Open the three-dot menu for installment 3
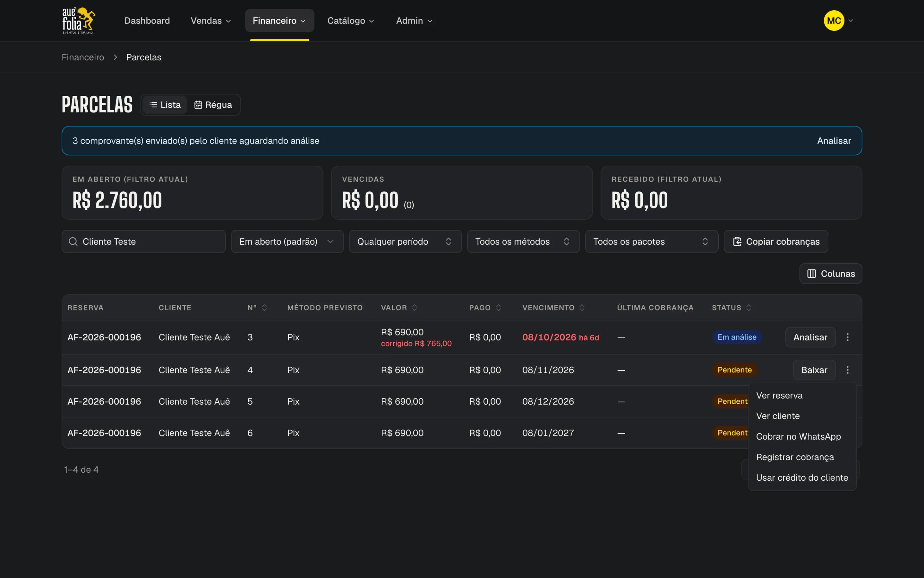The image size is (924, 578). tap(847, 337)
